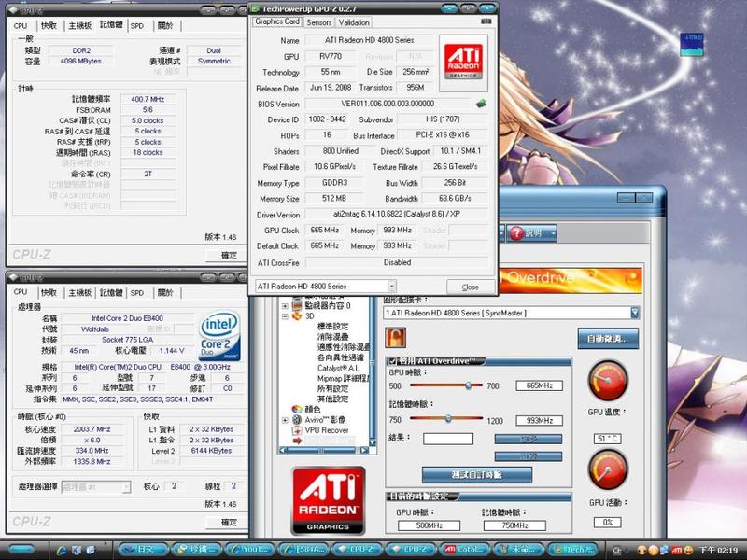Image resolution: width=747 pixels, height=560 pixels.
Task: Switch to the Catal... taskbar button
Action: point(467,550)
